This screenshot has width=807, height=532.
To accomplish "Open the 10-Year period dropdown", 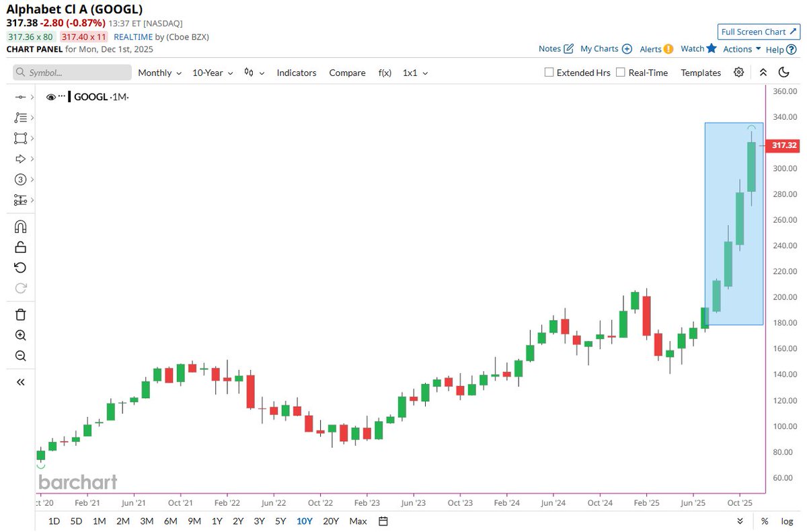I will [x=213, y=73].
